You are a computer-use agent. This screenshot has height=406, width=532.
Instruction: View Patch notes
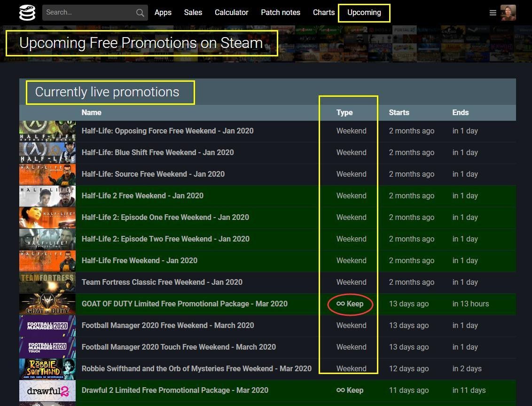281,13
